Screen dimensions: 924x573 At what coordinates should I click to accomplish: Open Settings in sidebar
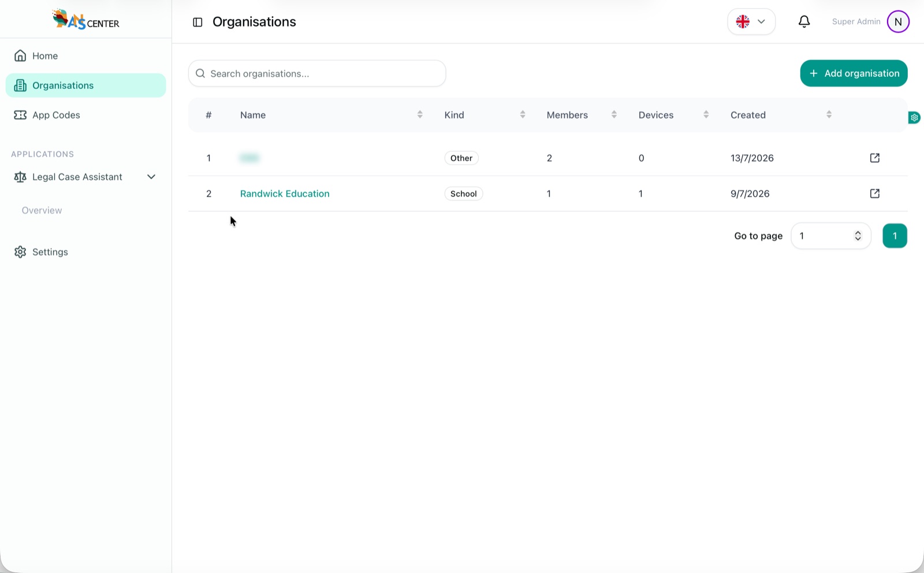click(x=85, y=252)
